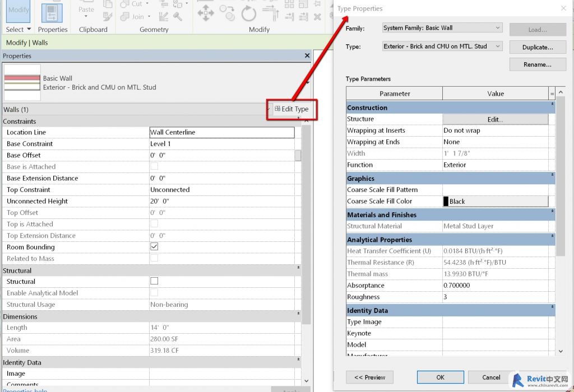Viewport: 574px width, 392px height.
Task: Collapse the Dimensions section in Properties
Action: pyautogui.click(x=298, y=314)
